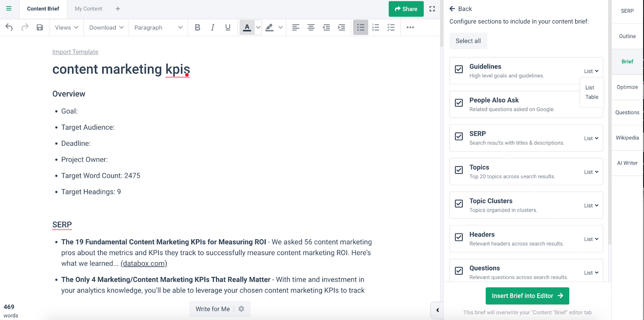Apply highlight color marker icon
This screenshot has width=644, height=320.
[x=269, y=27]
